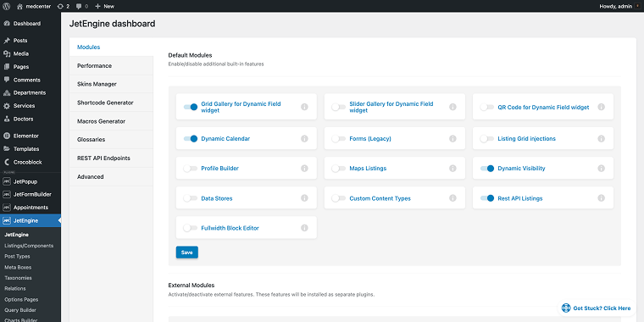Click the Doctors icon in sidebar
This screenshot has height=322, width=644.
pos(7,119)
